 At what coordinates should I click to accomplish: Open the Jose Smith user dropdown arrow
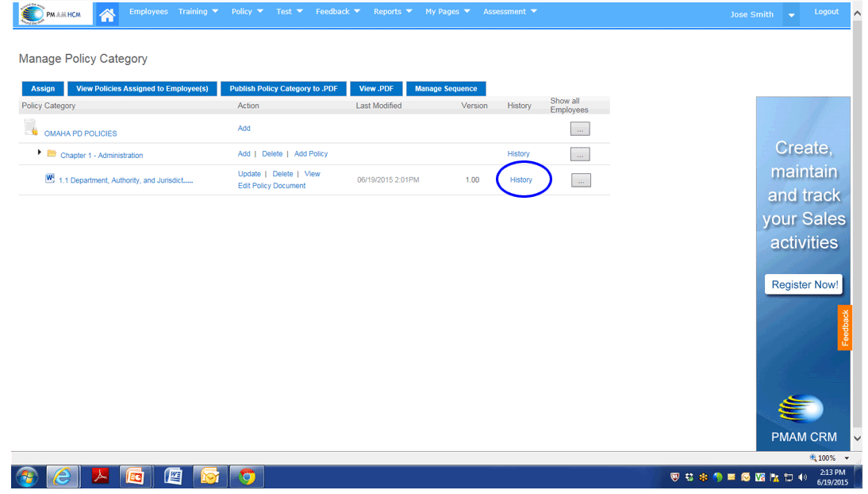click(791, 15)
